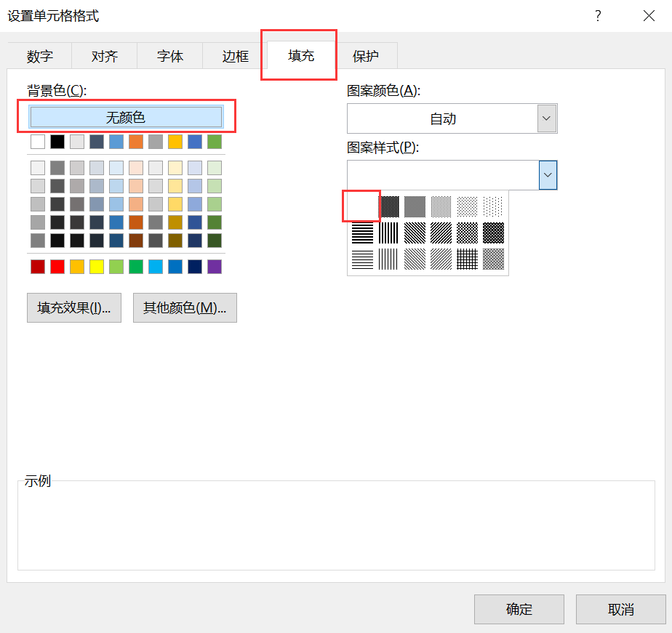Switch to the 对齐 tab

click(x=105, y=56)
